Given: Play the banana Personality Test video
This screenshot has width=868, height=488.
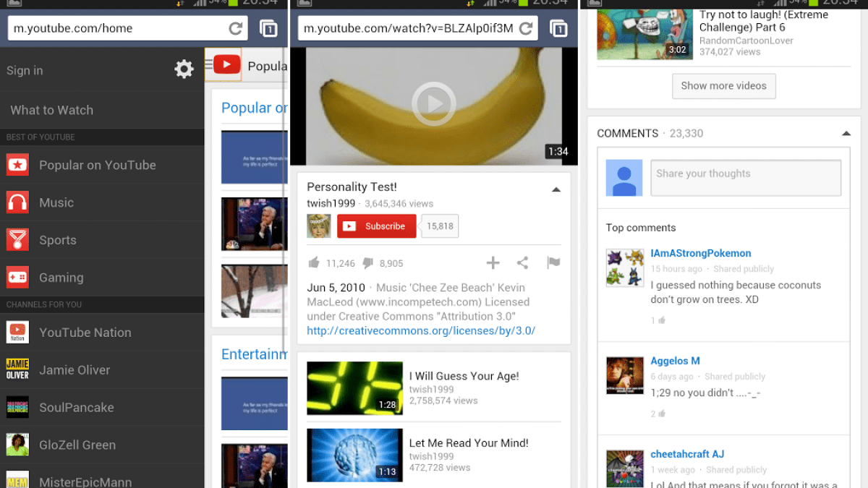Looking at the screenshot, I should (x=433, y=104).
